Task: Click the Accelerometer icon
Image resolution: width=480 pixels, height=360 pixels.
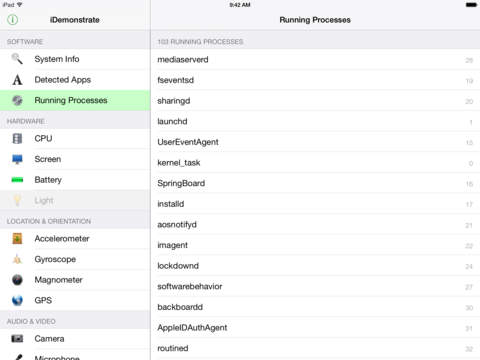Action: [17, 239]
